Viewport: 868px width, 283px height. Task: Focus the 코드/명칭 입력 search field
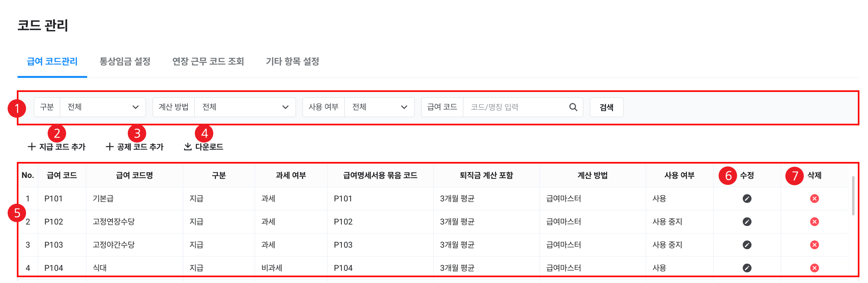(x=516, y=107)
